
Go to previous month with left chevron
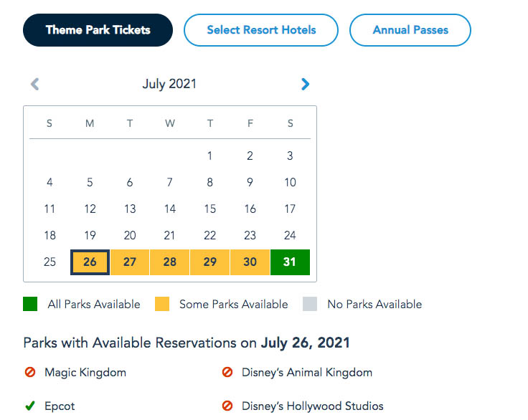34,84
